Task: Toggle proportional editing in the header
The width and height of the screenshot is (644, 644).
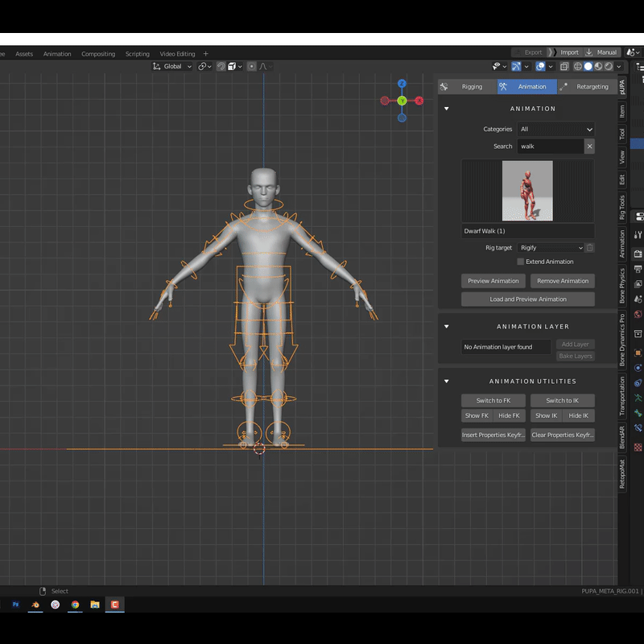Action: click(x=252, y=66)
